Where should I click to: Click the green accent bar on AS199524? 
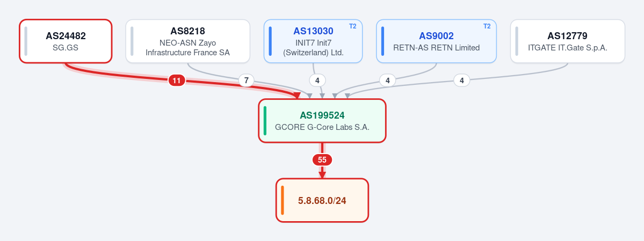pos(265,121)
